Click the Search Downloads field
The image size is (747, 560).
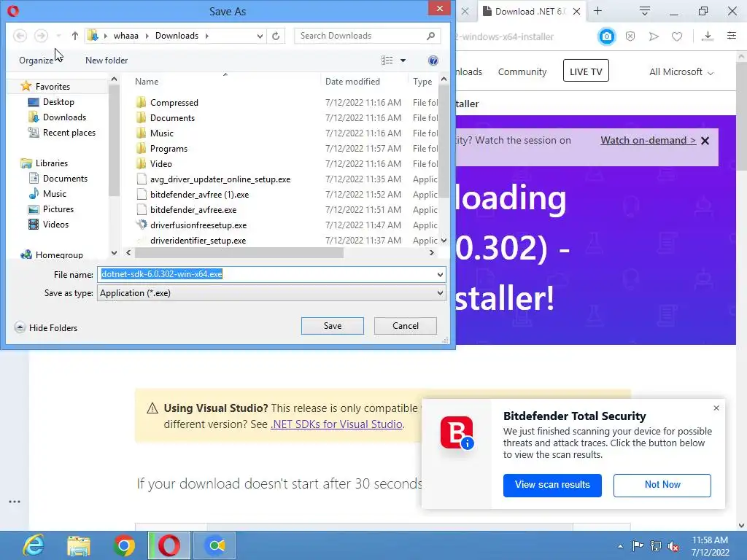[x=361, y=36]
